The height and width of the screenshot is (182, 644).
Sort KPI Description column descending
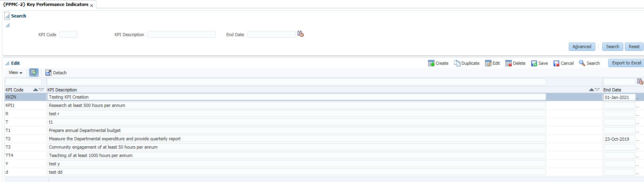597,90
